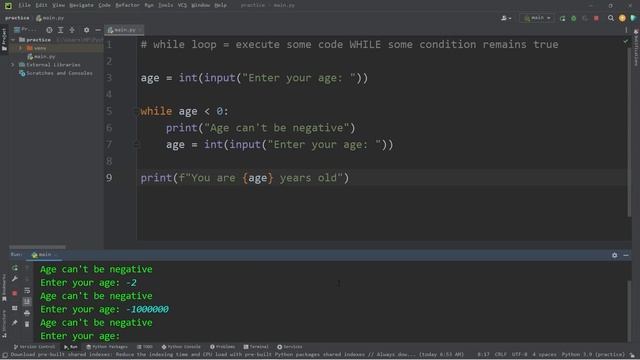Viewport: 640px width, 360px height.
Task: Toggle the Structure side tool button
Action: pyautogui.click(x=4, y=324)
